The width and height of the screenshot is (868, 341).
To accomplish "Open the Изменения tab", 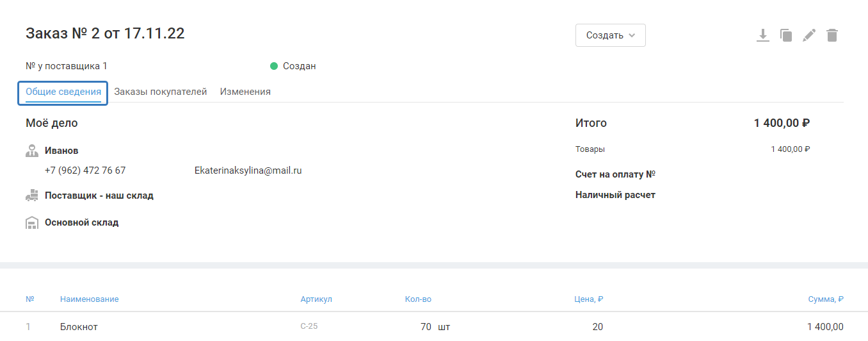I will click(245, 92).
